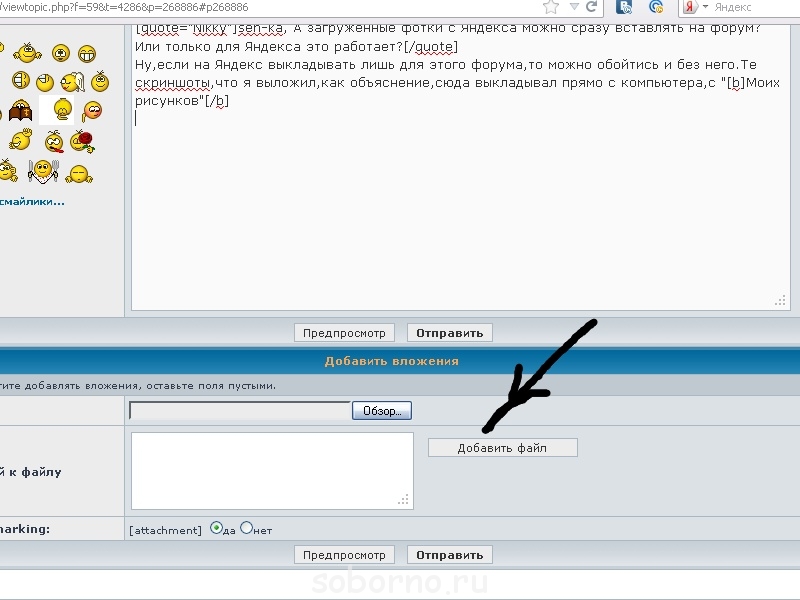Insert the wide toothy grin smiley
Viewport: 800px width, 600px height.
[87, 52]
